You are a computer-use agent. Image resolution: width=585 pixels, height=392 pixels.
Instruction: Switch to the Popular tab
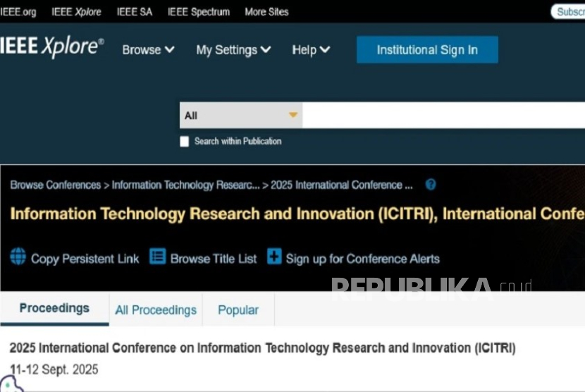238,310
